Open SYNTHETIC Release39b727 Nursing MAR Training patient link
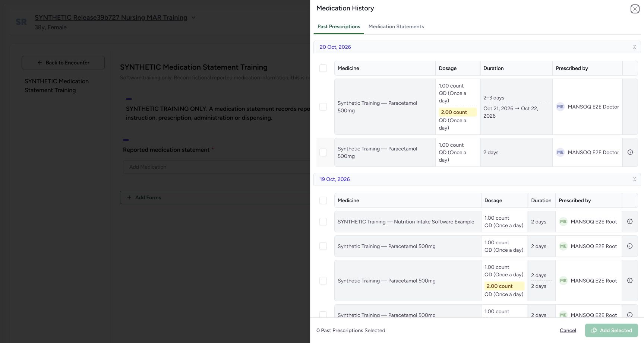The image size is (644, 343). tap(111, 18)
